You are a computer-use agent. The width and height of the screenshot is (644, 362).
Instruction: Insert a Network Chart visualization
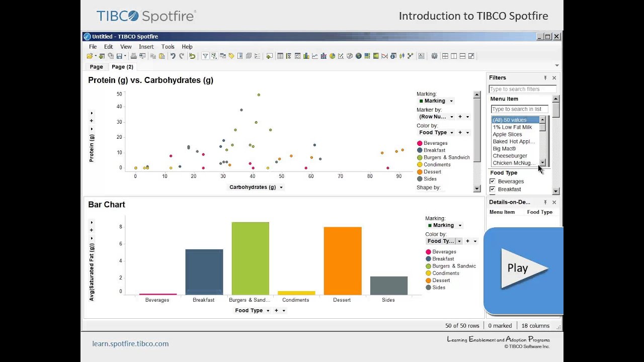point(411,56)
